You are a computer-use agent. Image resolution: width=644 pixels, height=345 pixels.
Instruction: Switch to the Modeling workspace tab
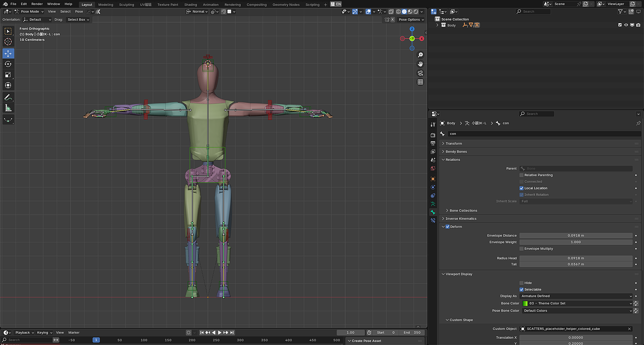point(106,5)
